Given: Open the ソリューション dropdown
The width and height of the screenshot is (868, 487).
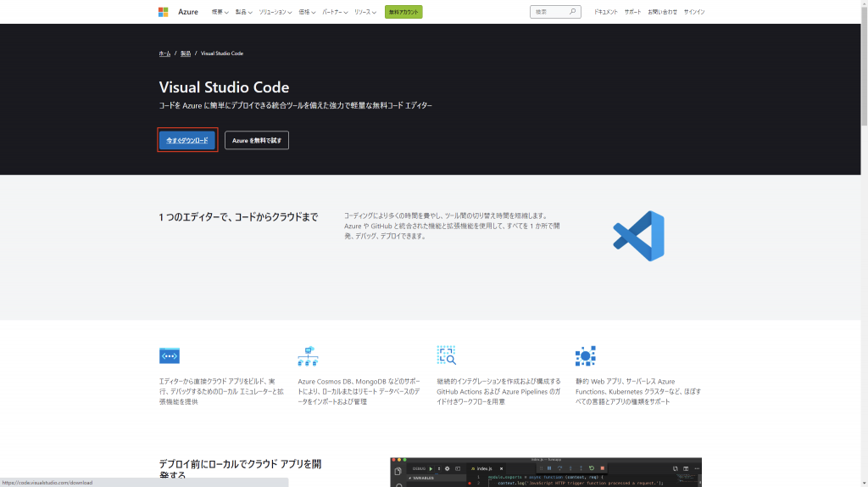Looking at the screenshot, I should (x=275, y=12).
